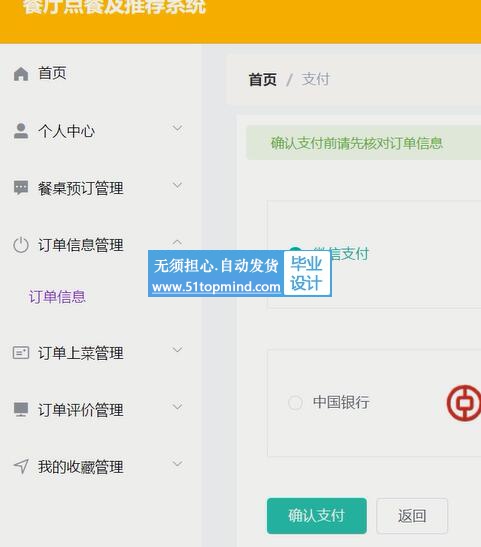Expand the 订单评价管理 chevron
Viewport: 481px width, 547px height.
coord(178,407)
